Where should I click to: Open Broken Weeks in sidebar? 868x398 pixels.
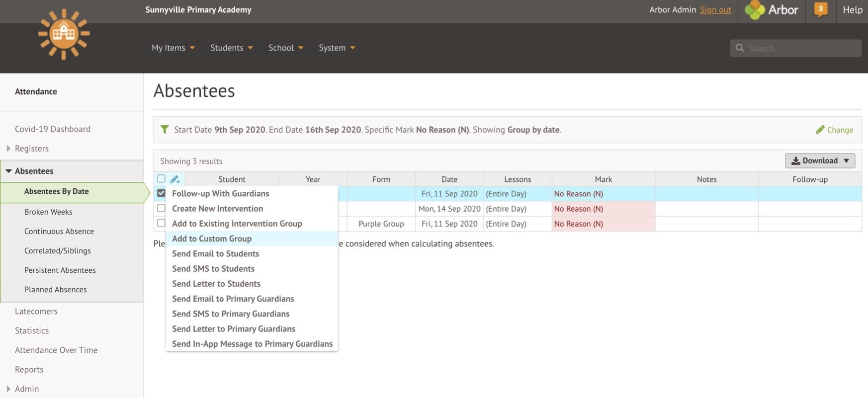click(48, 212)
